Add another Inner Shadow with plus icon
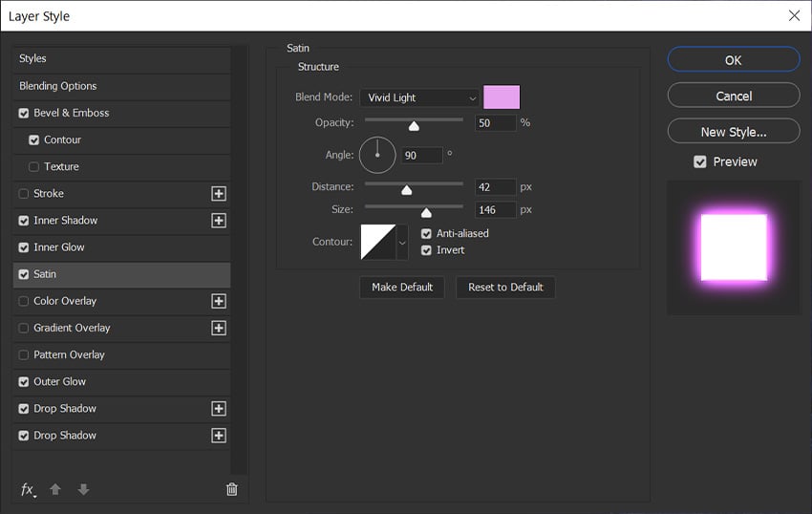Viewport: 812px width, 514px height. [x=219, y=221]
